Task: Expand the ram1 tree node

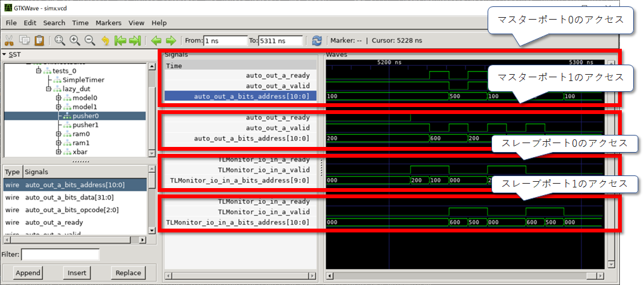Action: pyautogui.click(x=58, y=143)
